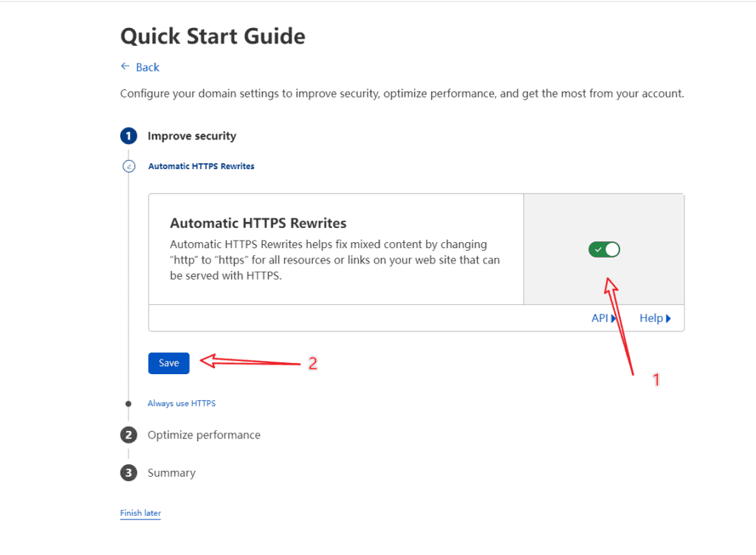Click the Automatic HTTPS Rewrites card title
The image size is (756, 555).
(258, 223)
